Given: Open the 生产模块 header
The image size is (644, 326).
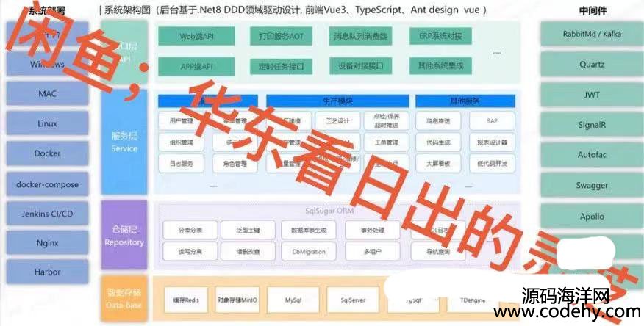Looking at the screenshot, I should click(337, 101).
